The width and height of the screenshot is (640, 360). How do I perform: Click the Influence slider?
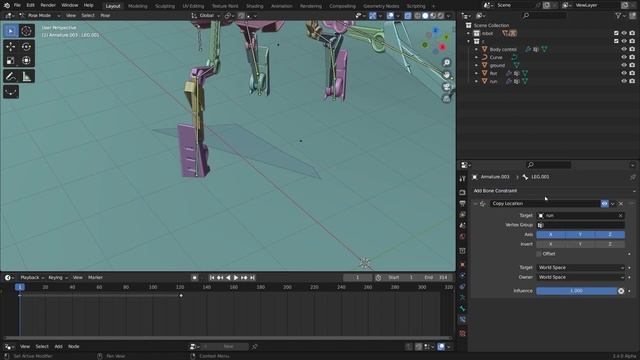coord(576,291)
